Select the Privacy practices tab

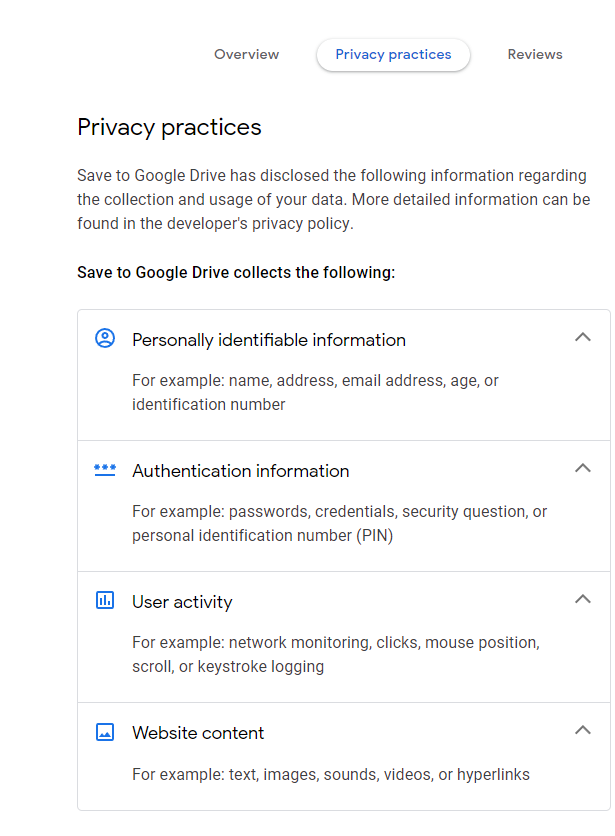pos(393,54)
